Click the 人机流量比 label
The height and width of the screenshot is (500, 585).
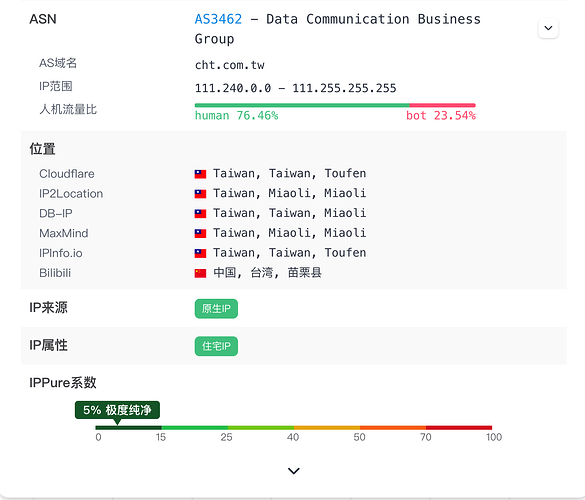[68, 109]
